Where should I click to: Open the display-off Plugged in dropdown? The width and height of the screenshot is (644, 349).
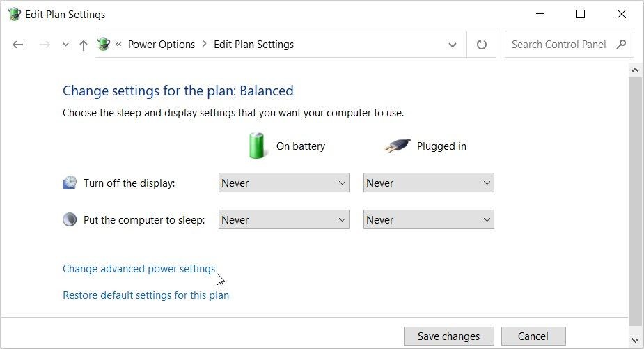pyautogui.click(x=428, y=183)
